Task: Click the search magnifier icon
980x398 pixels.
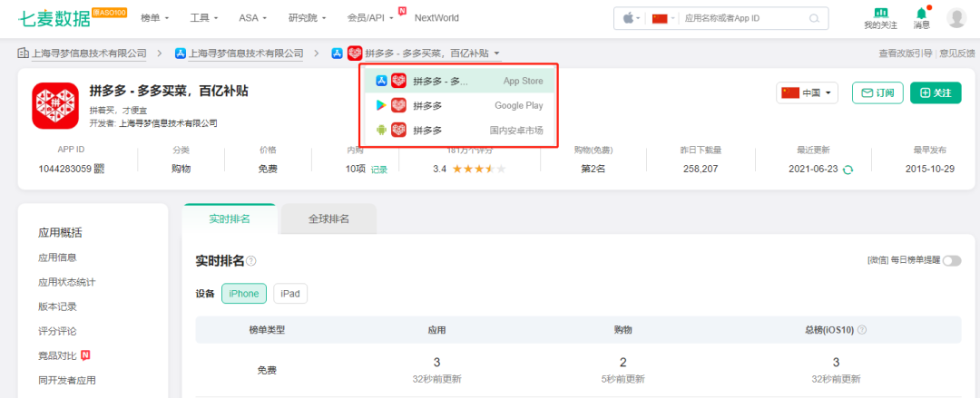Action: (814, 19)
